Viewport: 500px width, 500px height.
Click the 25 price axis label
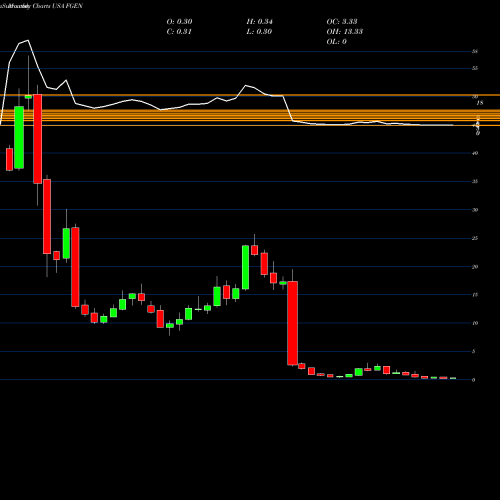click(475, 238)
